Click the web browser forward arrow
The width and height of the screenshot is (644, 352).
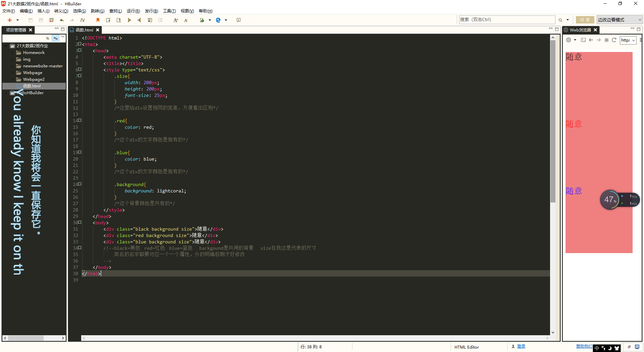coord(599,40)
